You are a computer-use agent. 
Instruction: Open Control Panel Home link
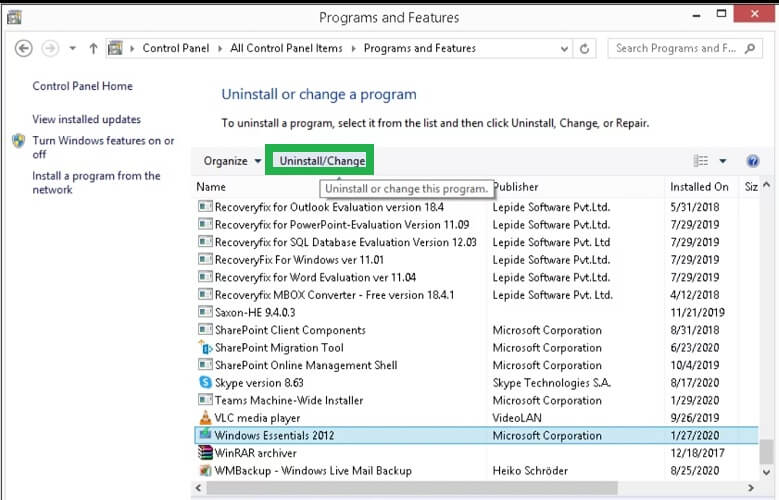click(82, 86)
